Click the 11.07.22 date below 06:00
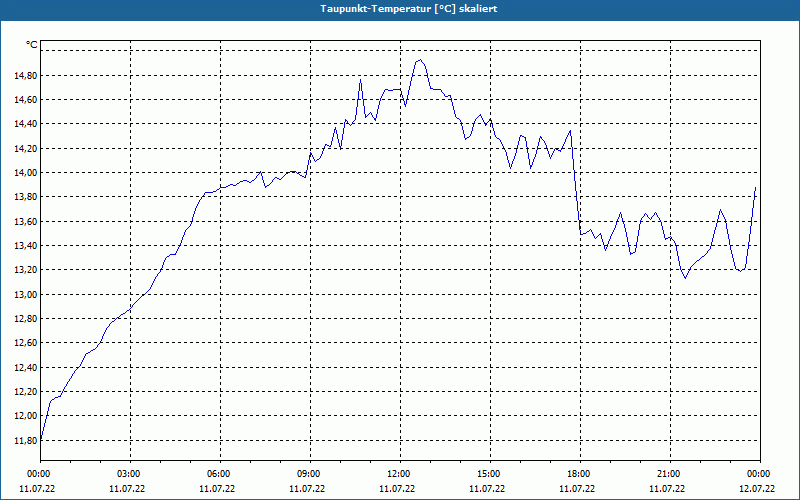The image size is (800, 500). pos(217,489)
